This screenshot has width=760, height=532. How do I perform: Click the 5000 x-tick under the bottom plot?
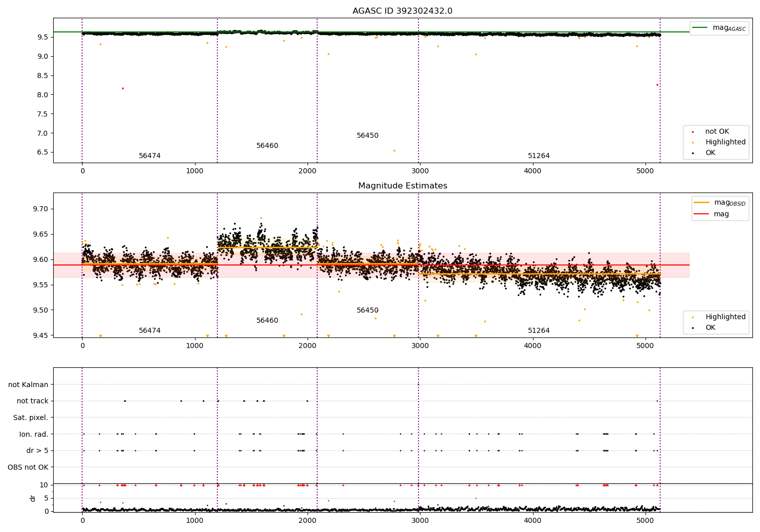pos(645,520)
